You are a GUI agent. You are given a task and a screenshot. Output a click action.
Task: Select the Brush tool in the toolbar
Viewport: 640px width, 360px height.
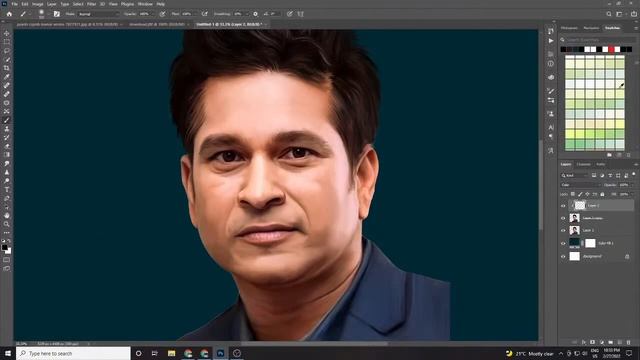[x=7, y=120]
